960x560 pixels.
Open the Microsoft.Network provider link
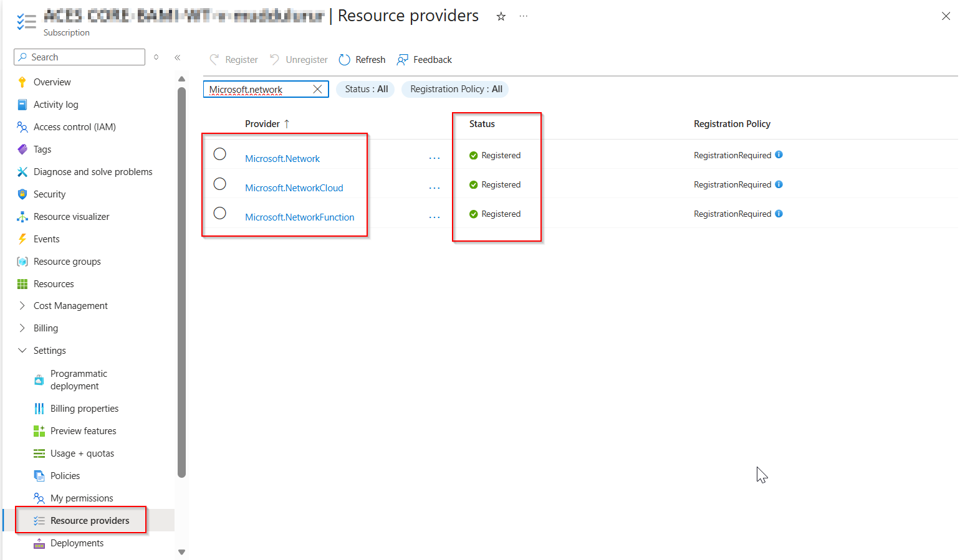click(282, 159)
